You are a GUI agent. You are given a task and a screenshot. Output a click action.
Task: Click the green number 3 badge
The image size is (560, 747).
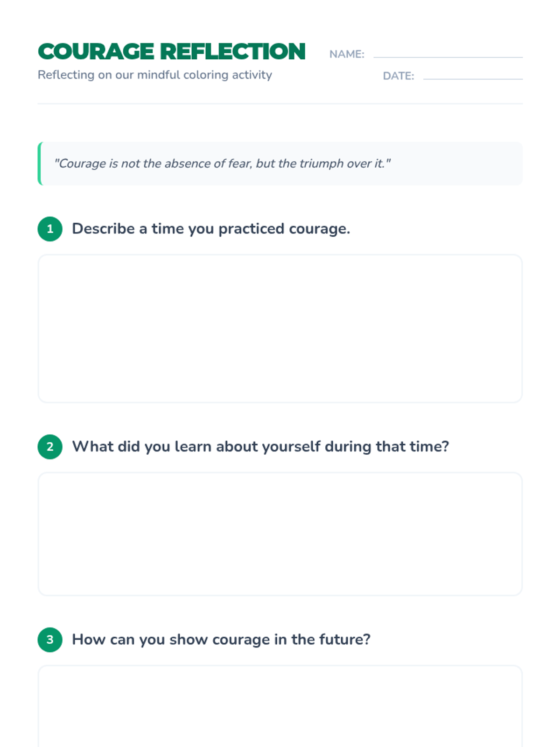tap(50, 640)
